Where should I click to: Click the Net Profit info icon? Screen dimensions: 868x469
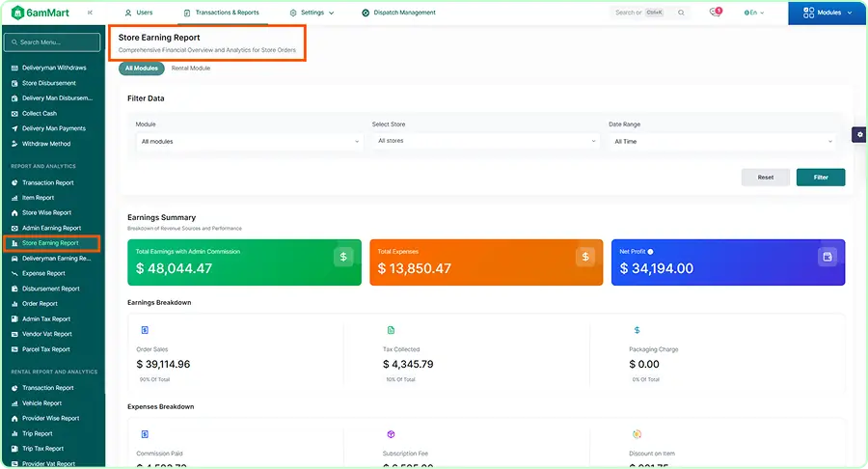pyautogui.click(x=650, y=252)
